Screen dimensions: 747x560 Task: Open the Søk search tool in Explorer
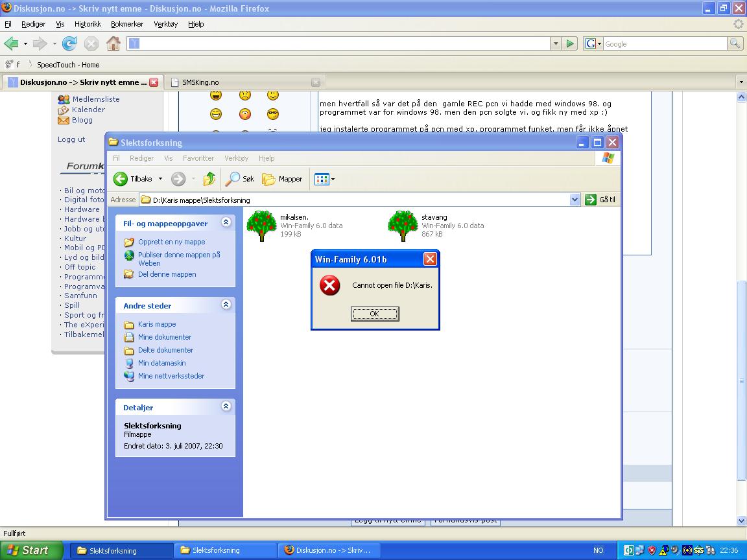240,179
